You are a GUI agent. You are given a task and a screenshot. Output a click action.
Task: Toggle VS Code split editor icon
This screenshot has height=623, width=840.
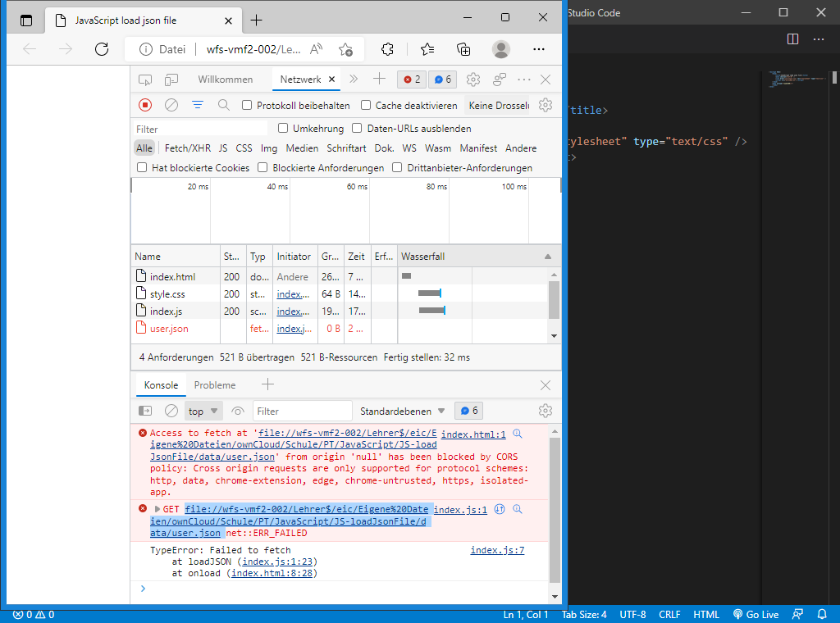click(x=793, y=39)
